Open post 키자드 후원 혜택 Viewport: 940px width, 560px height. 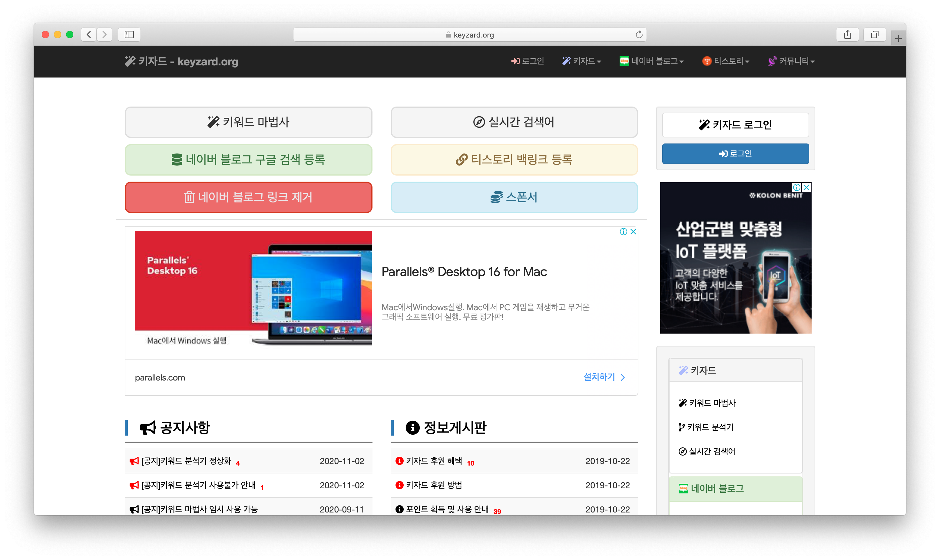click(434, 461)
